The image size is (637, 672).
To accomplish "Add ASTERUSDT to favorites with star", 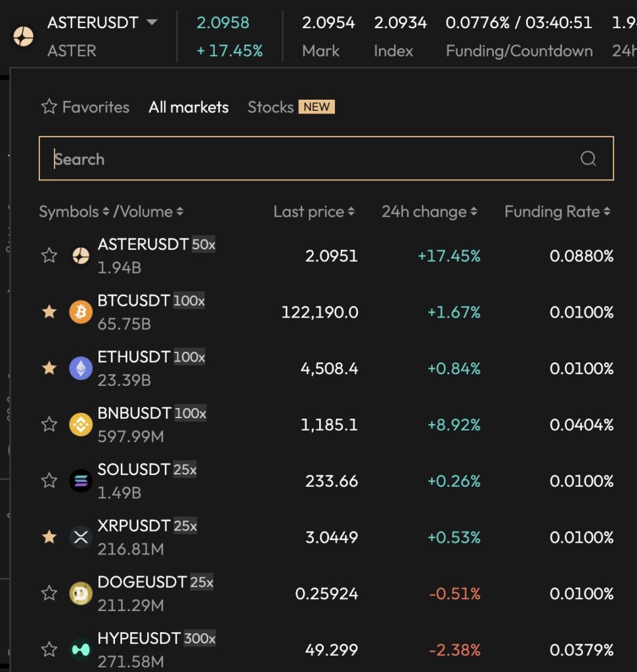I will coord(49,256).
